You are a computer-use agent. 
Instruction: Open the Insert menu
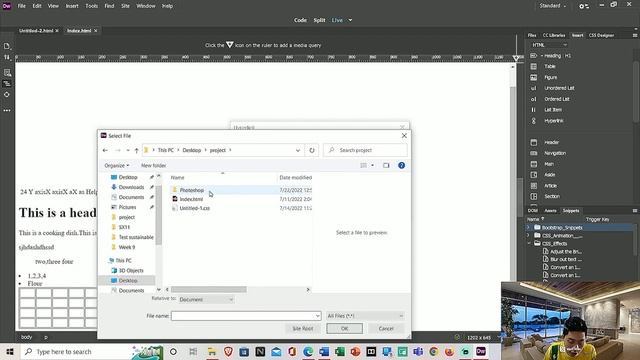click(72, 6)
